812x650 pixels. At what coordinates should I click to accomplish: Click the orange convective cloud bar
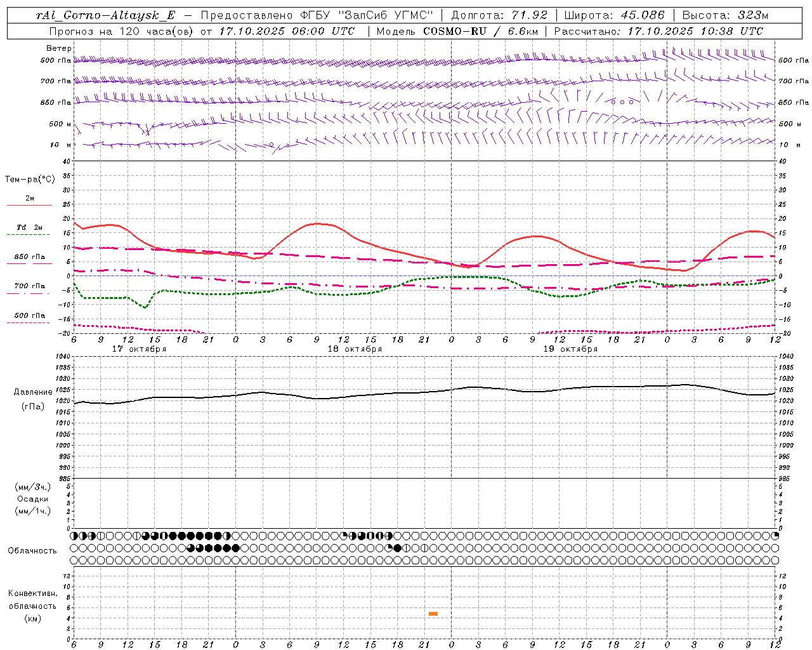tap(433, 614)
